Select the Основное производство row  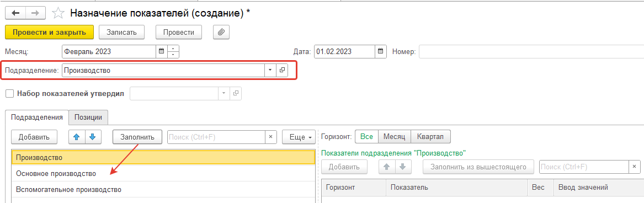point(163,173)
